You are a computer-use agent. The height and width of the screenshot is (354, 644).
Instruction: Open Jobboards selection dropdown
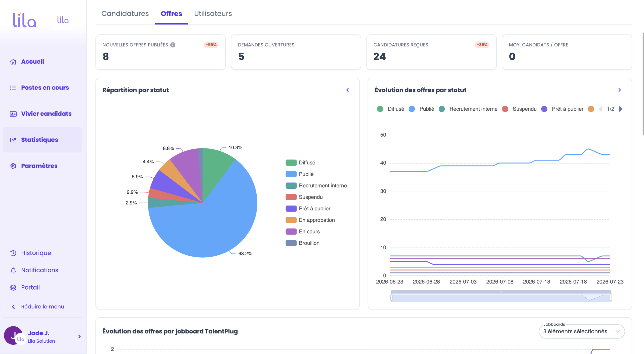pyautogui.click(x=582, y=331)
